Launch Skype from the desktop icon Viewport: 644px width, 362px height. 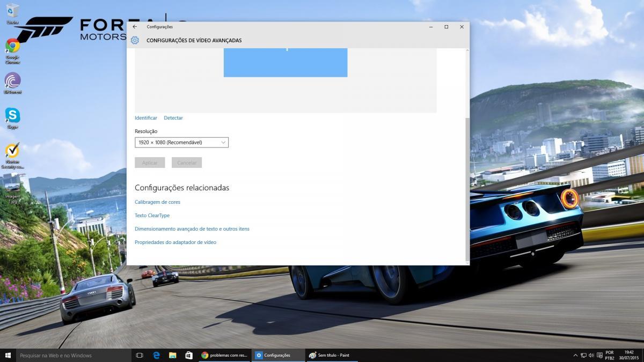tap(12, 118)
